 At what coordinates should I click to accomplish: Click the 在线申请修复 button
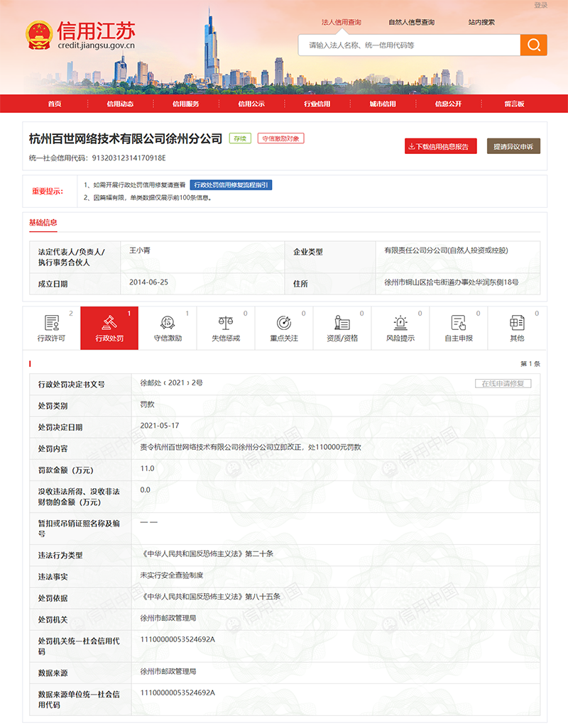click(x=503, y=383)
